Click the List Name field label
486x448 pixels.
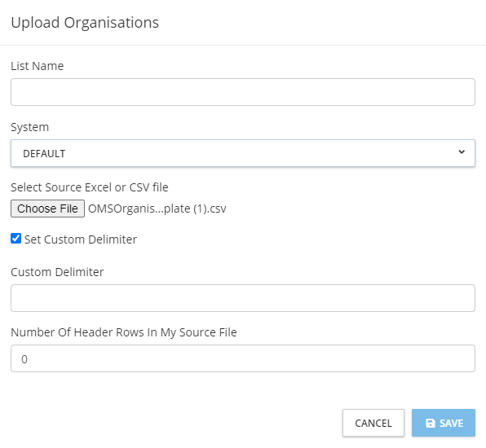(x=38, y=66)
